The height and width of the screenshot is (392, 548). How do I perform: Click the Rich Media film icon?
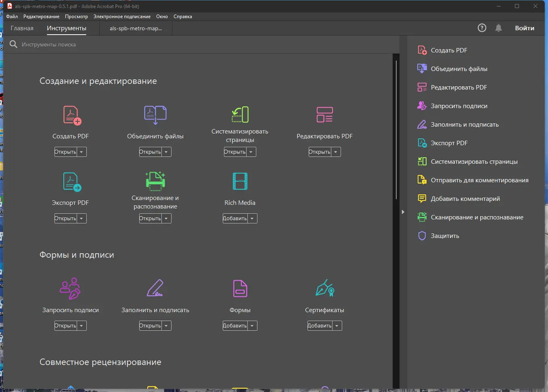coord(240,181)
